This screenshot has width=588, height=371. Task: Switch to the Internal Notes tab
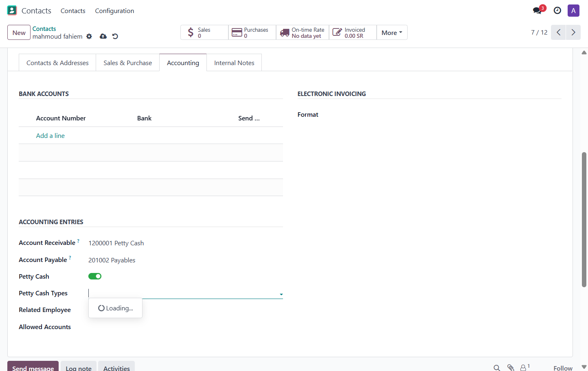point(234,63)
